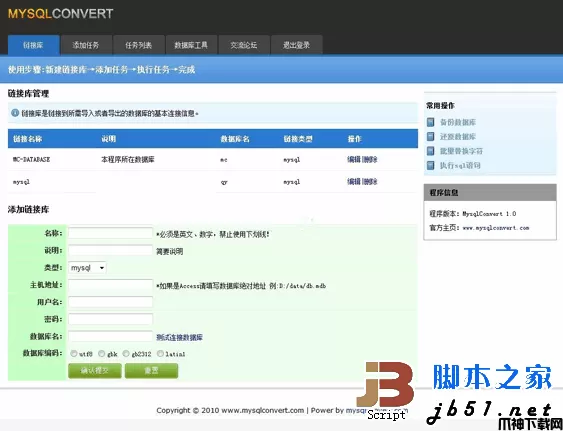Delete the mysql connection row
The width and height of the screenshot is (563, 431).
coord(370,181)
